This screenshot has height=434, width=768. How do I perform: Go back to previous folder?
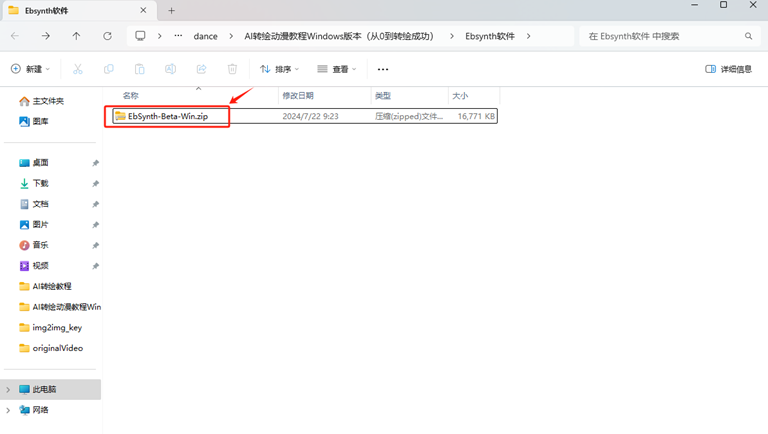tap(15, 36)
